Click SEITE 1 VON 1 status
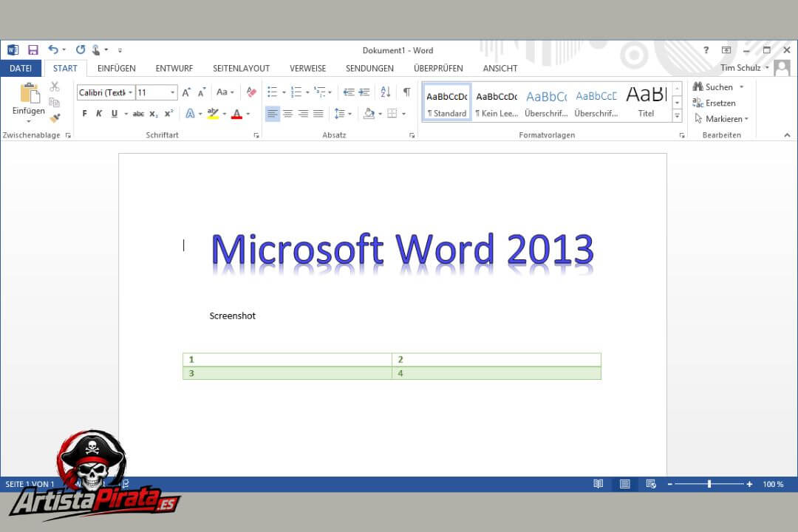This screenshot has width=798, height=532. [x=30, y=484]
